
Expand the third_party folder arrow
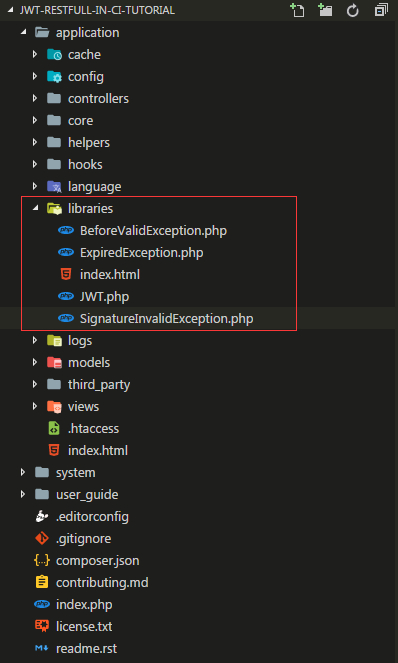coord(35,384)
